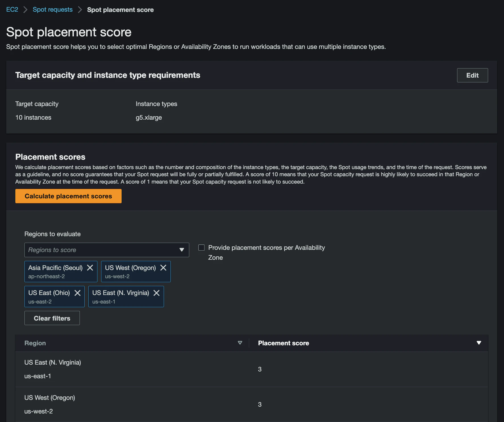Click the Edit requirements button

tap(472, 75)
